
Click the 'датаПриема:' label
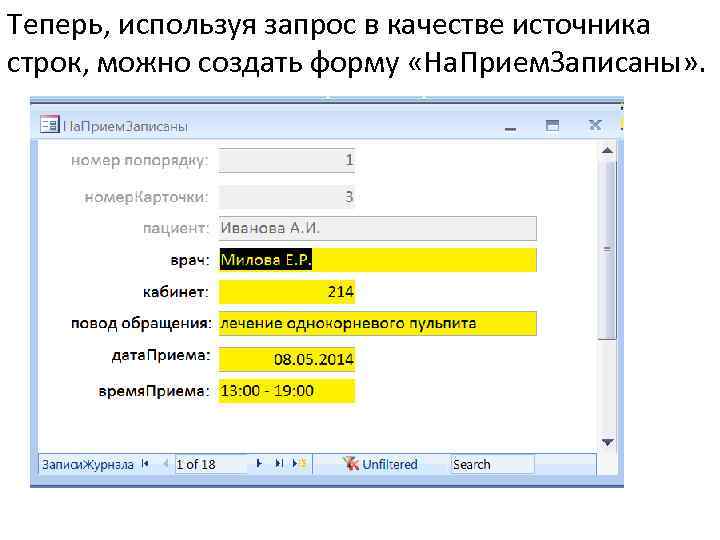tap(161, 355)
